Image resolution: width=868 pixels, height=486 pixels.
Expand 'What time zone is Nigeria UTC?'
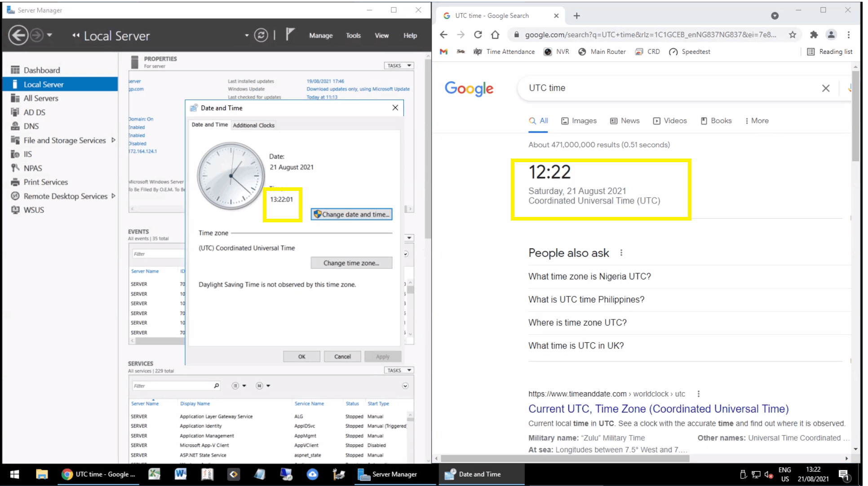[x=689, y=276]
